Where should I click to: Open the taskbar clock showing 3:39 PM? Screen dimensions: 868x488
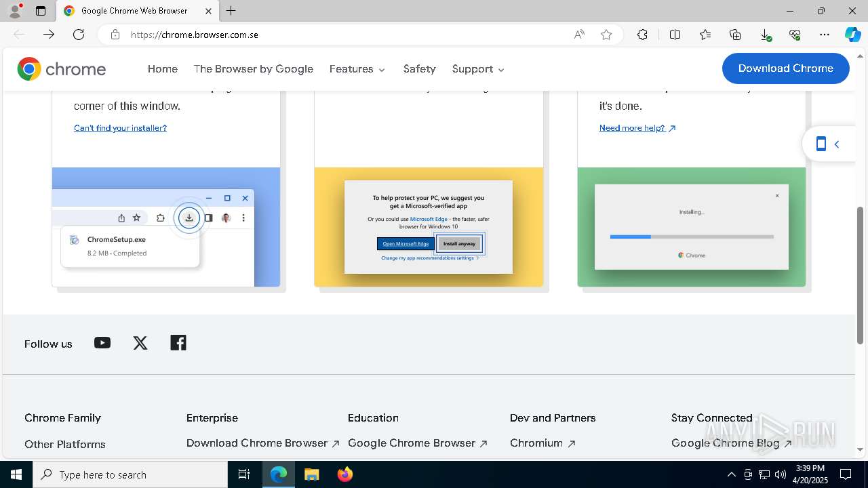tap(810, 474)
